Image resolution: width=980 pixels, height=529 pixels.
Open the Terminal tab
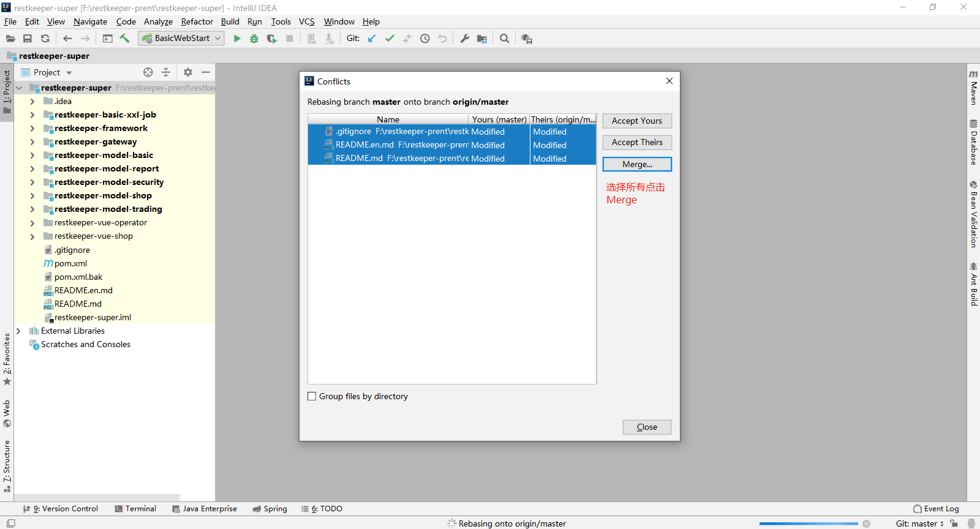click(x=135, y=509)
